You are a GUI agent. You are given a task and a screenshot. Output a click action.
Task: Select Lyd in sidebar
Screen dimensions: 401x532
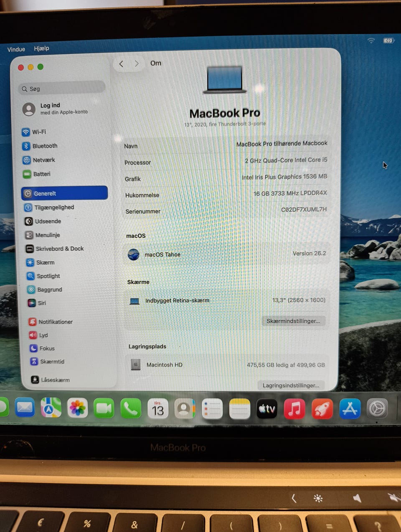[x=38, y=335]
